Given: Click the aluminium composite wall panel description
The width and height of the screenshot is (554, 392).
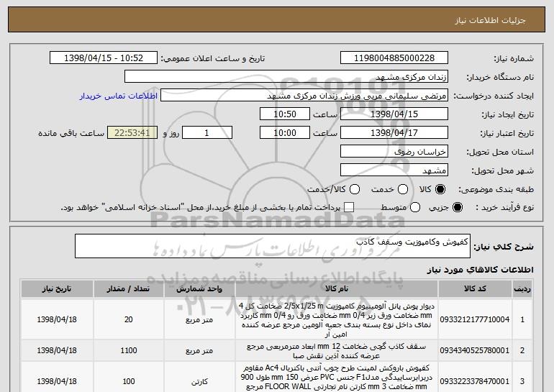Looking at the screenshot, I should (337, 319).
